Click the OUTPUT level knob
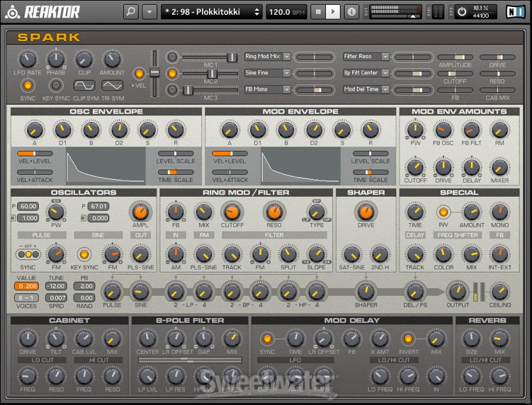Screen dimensions: 532x405 coord(458,292)
